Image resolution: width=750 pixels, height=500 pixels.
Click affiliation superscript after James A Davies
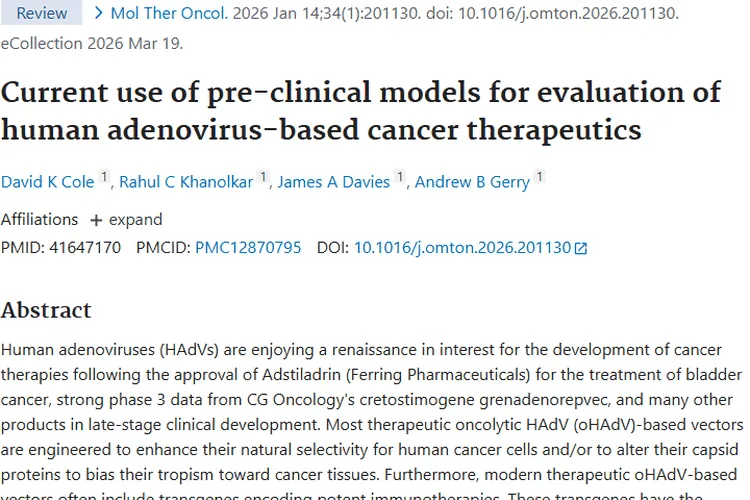[x=400, y=177]
